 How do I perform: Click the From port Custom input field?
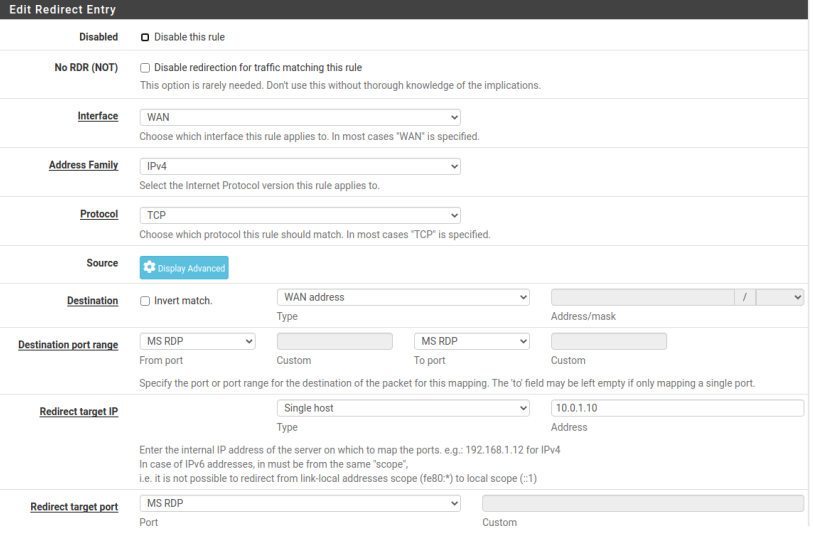coord(334,342)
